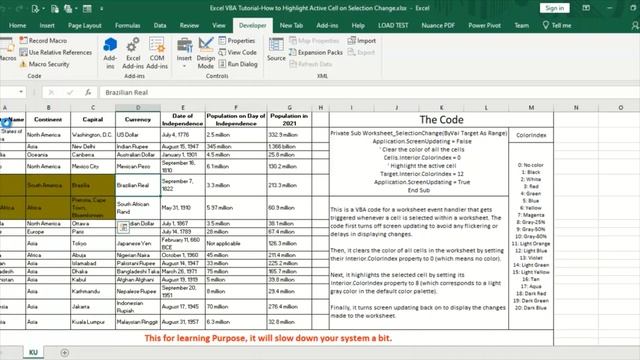Select the July 4, 1776 cell
640x360 pixels.
pyautogui.click(x=183, y=135)
